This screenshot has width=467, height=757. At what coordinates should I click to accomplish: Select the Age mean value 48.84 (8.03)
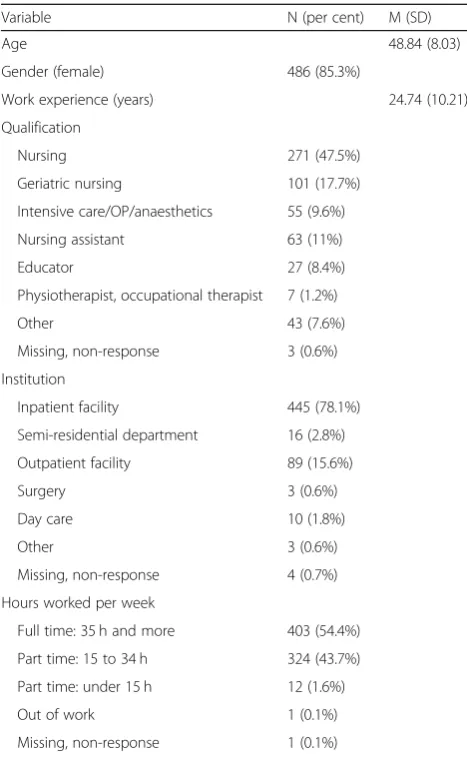(x=424, y=44)
